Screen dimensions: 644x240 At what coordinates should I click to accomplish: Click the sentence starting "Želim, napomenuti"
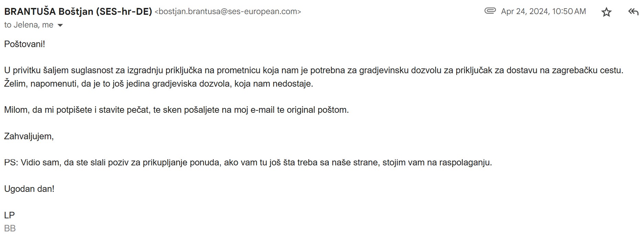[159, 84]
